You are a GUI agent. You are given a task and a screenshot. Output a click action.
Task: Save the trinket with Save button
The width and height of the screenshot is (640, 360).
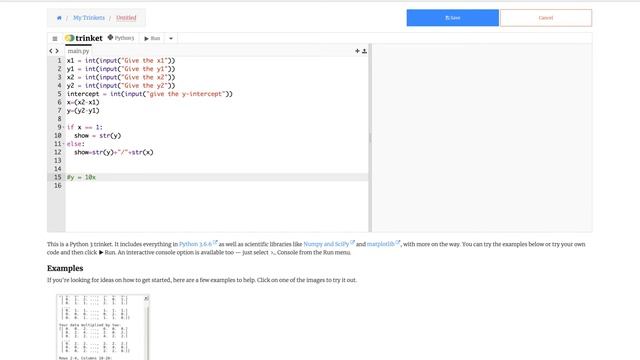pyautogui.click(x=453, y=18)
